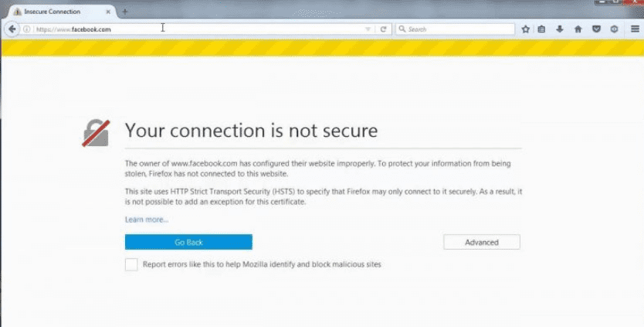Click the round toolbar icon beside the menu
This screenshot has height=327, width=644.
[615, 29]
